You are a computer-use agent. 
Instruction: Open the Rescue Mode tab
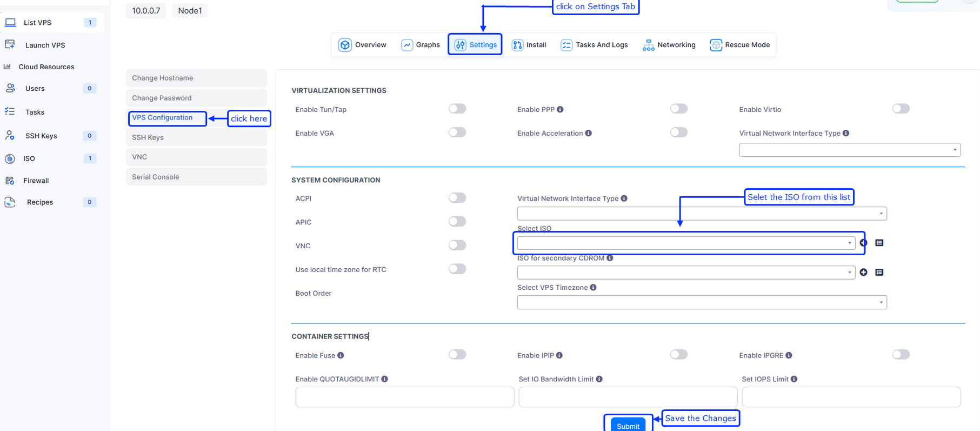coord(740,45)
